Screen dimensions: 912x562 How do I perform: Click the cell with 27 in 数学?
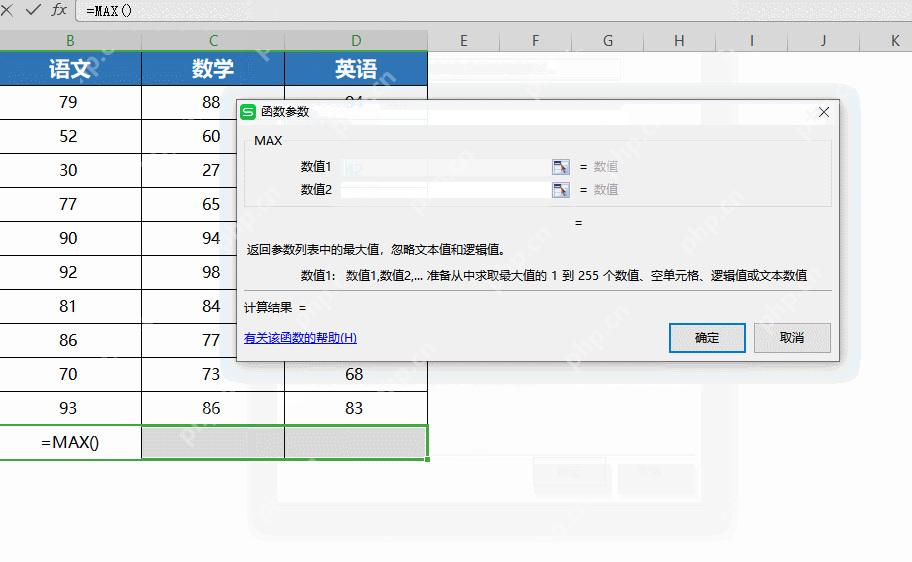[189, 170]
